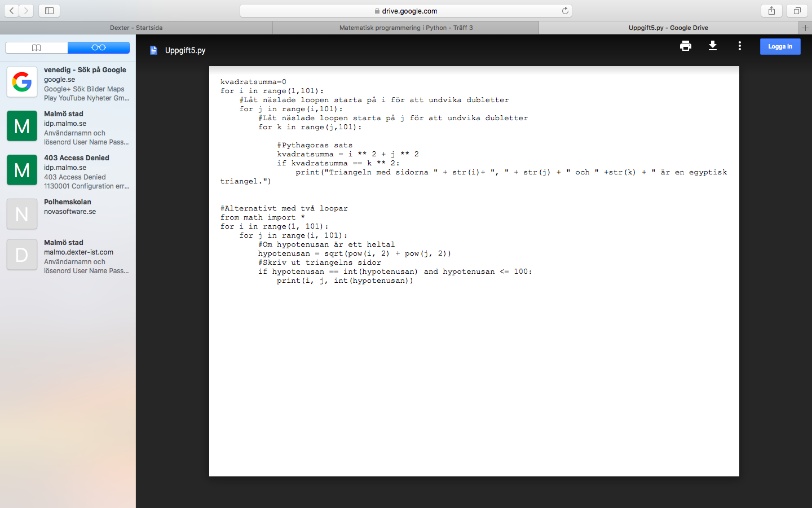Image resolution: width=812 pixels, height=508 pixels.
Task: Switch to Reading List view in sidebar
Action: click(x=99, y=48)
